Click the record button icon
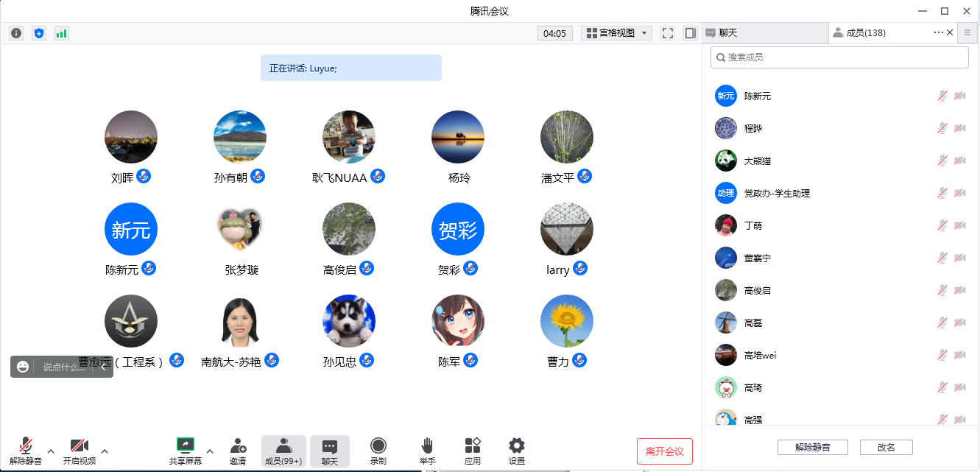This screenshot has height=472, width=980. click(x=378, y=451)
